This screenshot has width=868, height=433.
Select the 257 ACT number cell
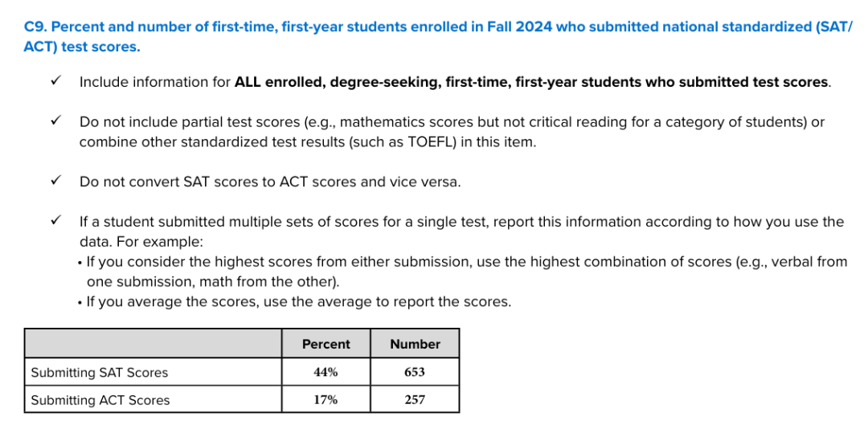[x=415, y=399]
